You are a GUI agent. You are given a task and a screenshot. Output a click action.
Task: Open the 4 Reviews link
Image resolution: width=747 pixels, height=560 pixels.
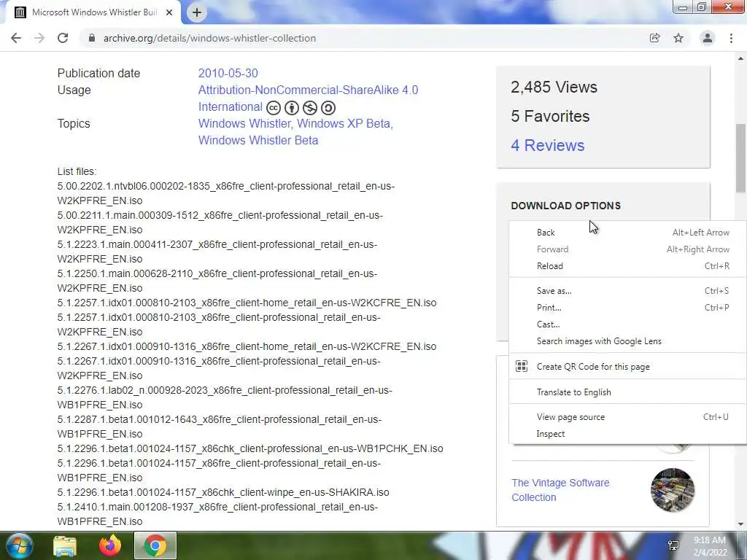547,145
